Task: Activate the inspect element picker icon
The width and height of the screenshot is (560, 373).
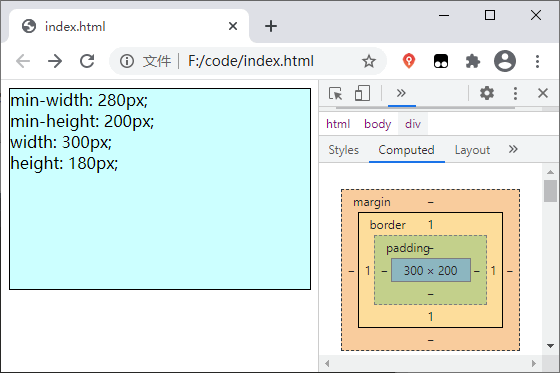Action: point(335,94)
